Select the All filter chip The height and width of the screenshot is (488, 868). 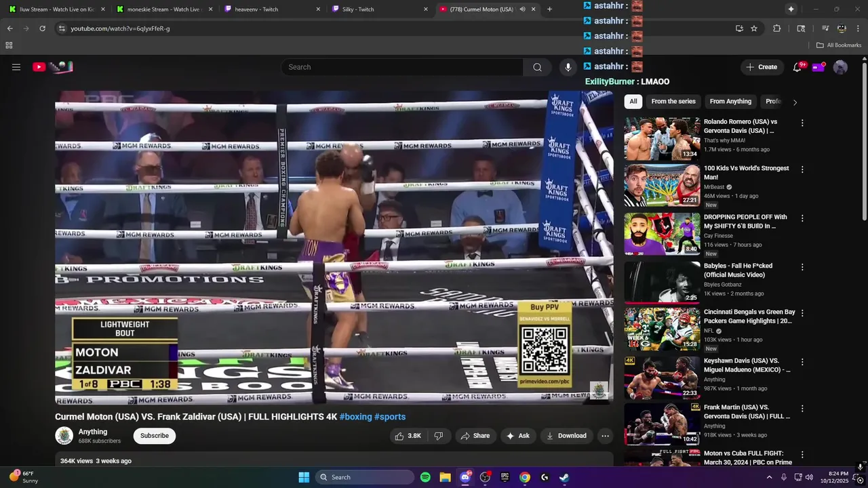[633, 102]
